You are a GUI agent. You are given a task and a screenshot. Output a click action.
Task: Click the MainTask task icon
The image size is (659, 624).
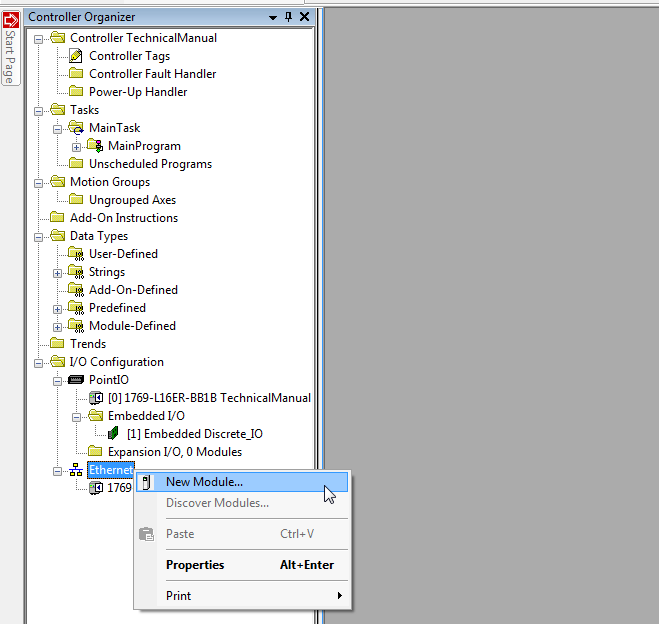(76, 128)
